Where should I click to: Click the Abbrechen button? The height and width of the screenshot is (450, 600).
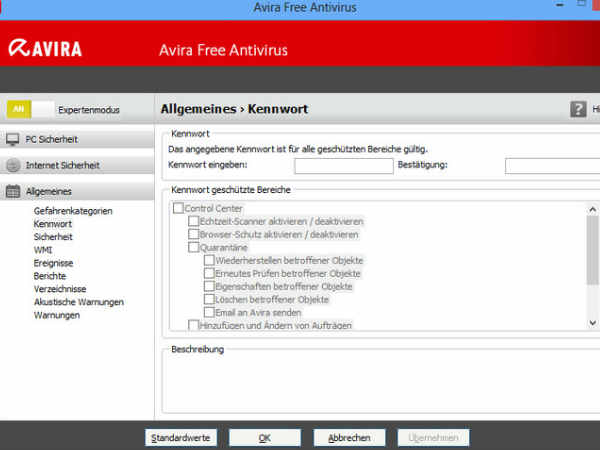(x=349, y=438)
